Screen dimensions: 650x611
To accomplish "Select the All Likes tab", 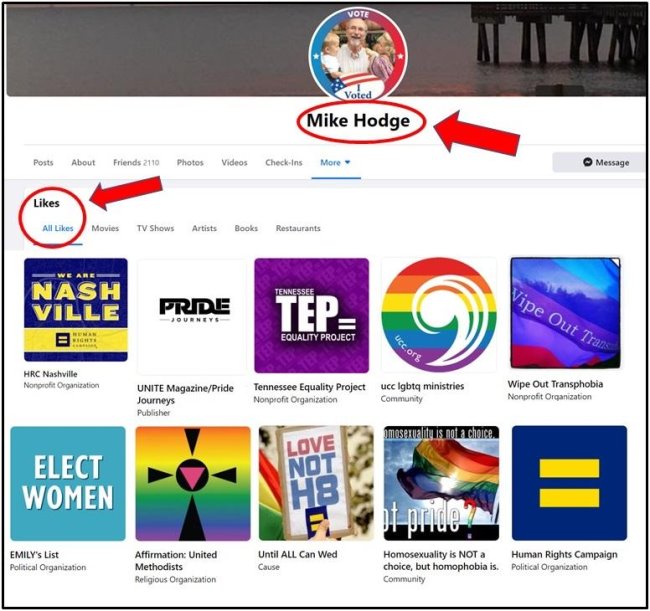I will click(x=58, y=228).
